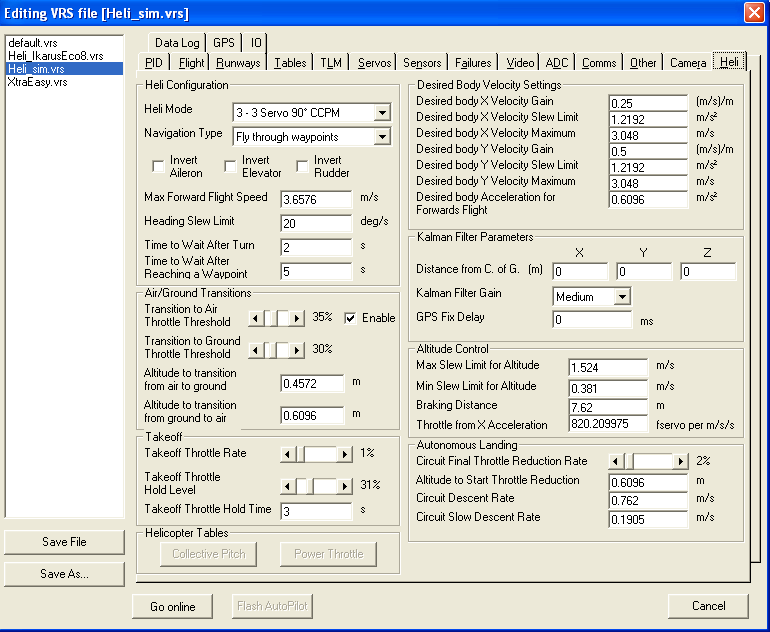The width and height of the screenshot is (770, 632).
Task: Switch to the PID tab
Action: [154, 63]
